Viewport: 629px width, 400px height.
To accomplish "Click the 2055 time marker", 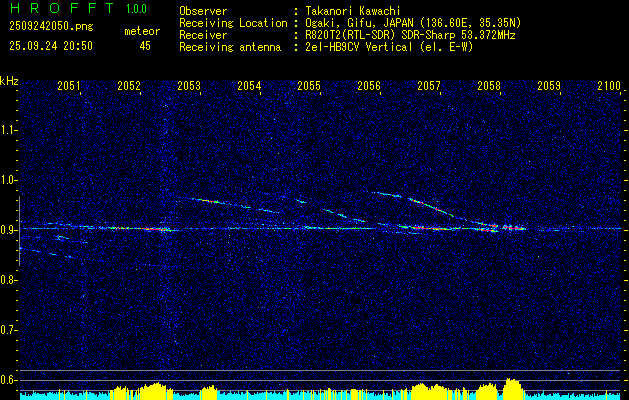I will click(309, 86).
